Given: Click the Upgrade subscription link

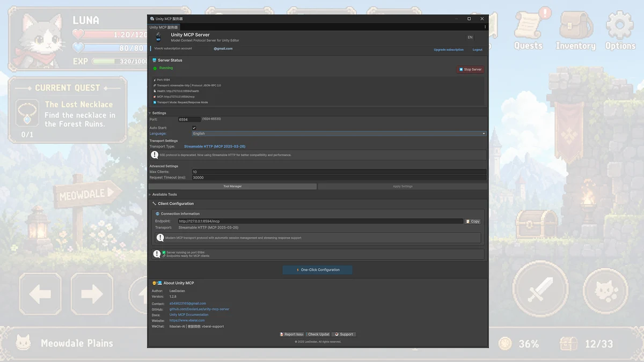Looking at the screenshot, I should tap(449, 50).
